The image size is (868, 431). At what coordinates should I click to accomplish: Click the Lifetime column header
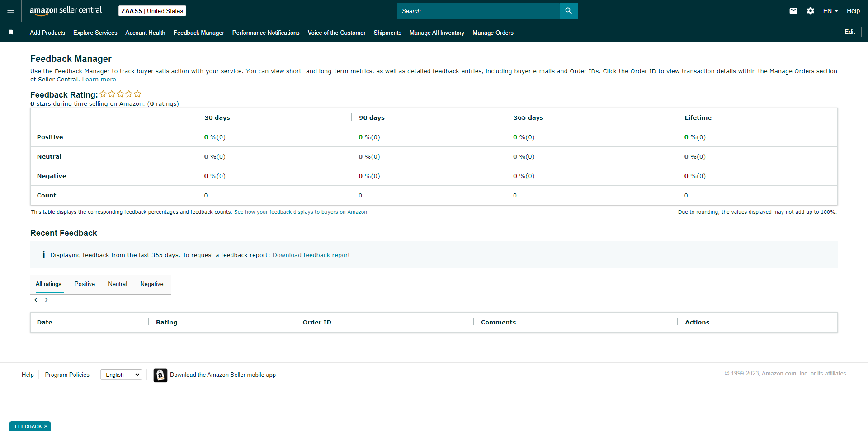pos(698,117)
